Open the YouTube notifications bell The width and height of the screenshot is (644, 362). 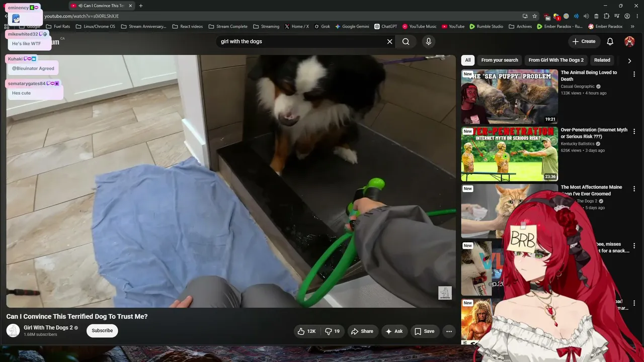610,42
